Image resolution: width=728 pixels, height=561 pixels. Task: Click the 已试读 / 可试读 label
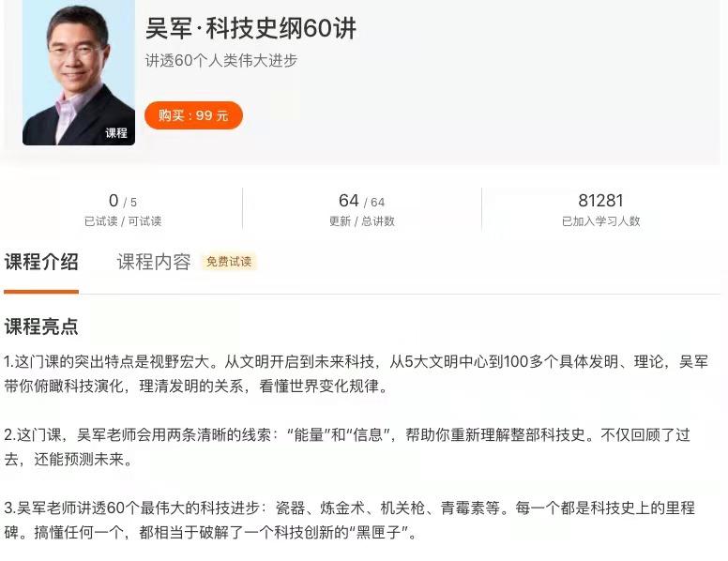123,221
